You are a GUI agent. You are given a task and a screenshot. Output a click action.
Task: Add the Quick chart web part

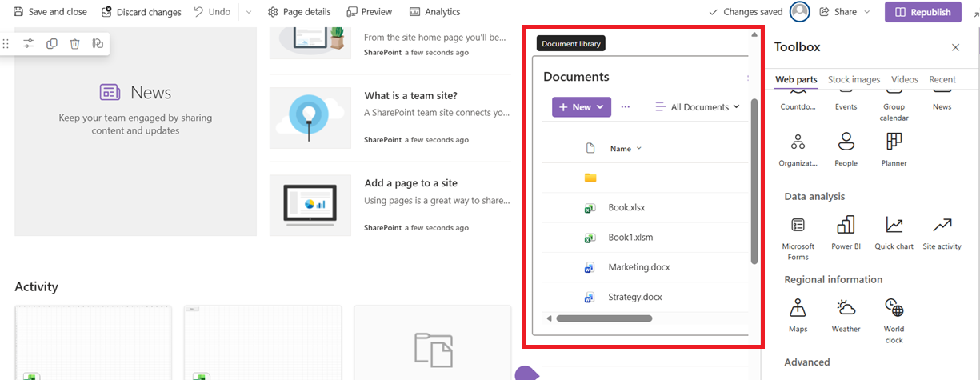click(894, 233)
